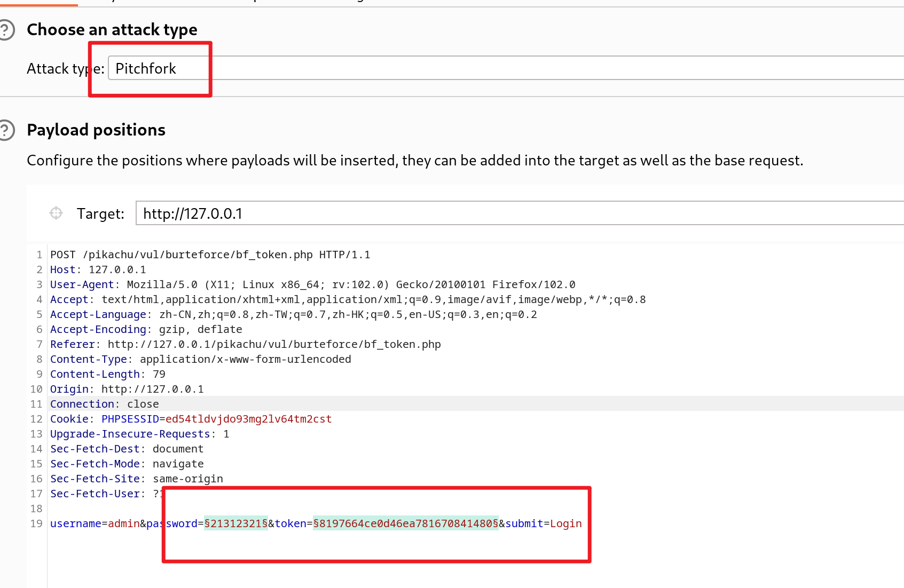
Task: Click the Sec-Fetch-Dest: document line
Action: point(127,449)
